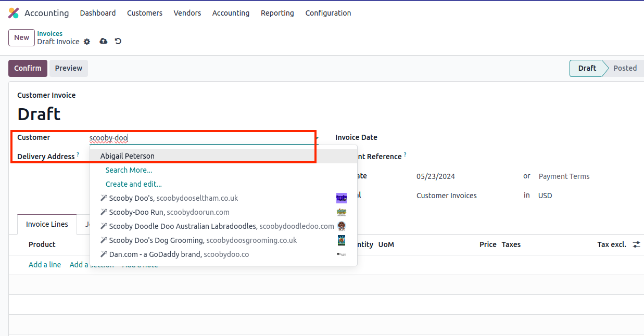The width and height of the screenshot is (644, 336).
Task: Click the UoM column header
Action: (x=386, y=244)
